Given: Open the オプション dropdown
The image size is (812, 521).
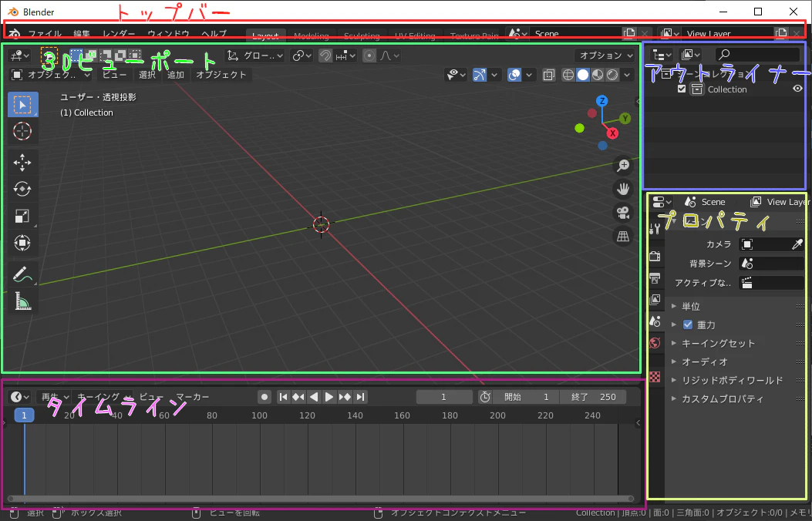Looking at the screenshot, I should point(606,55).
